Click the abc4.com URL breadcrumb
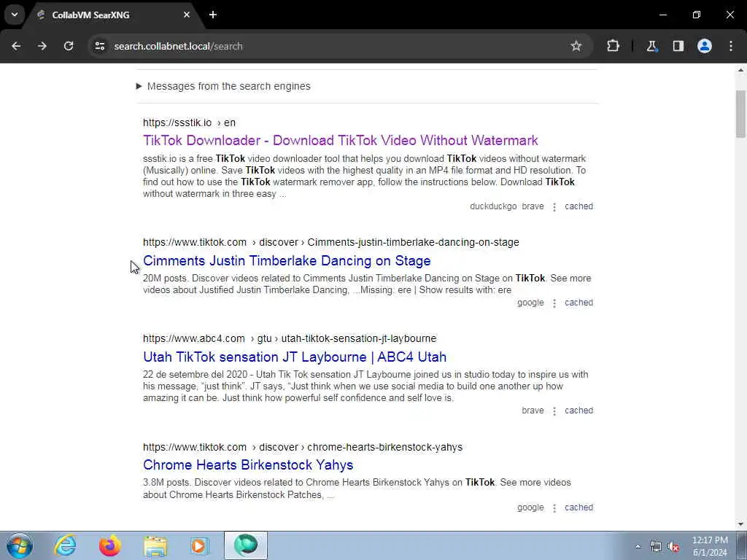The image size is (747, 560). pos(290,338)
